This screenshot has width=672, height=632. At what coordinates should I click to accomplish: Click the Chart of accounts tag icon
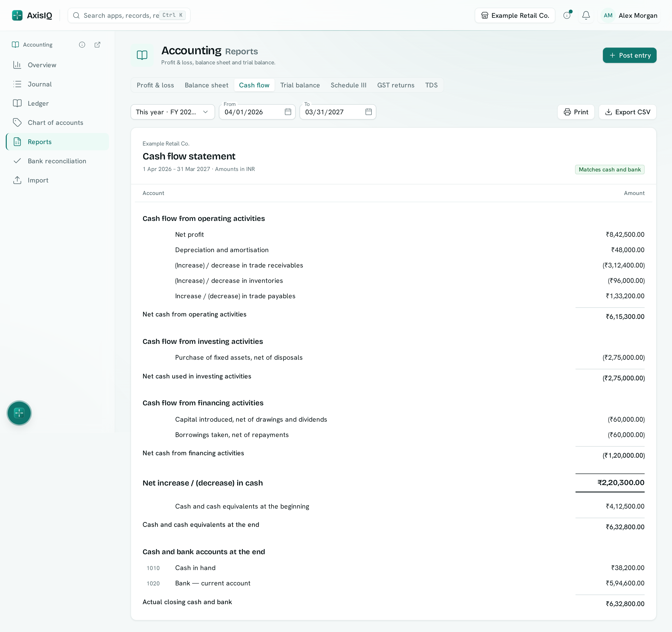[17, 123]
